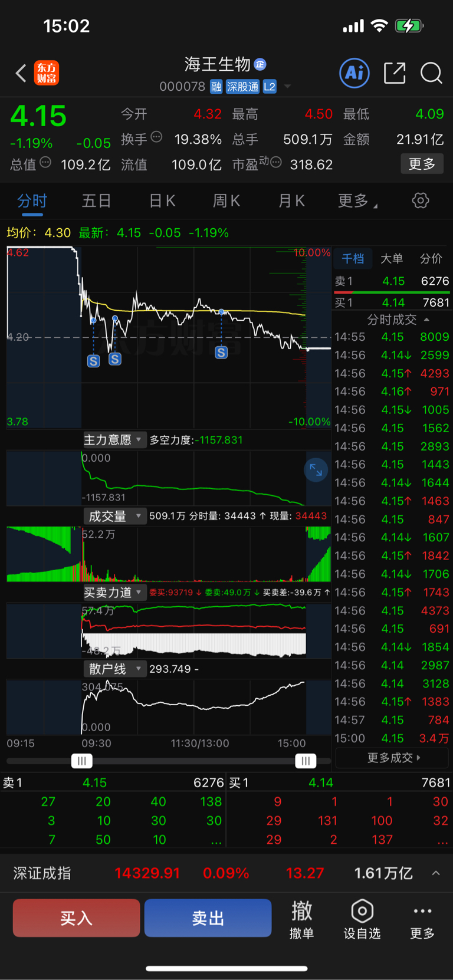453x980 pixels.
Task: Tap the 卖1 4.15 6276 quote row
Action: (392, 281)
